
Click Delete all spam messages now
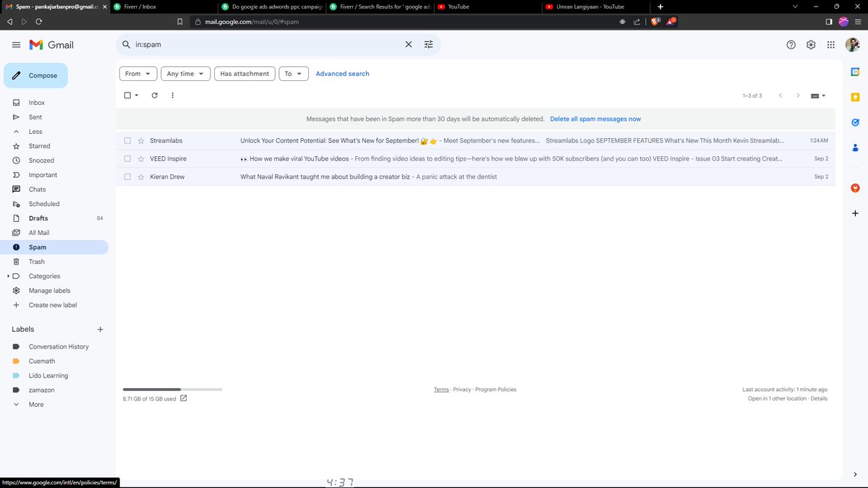pyautogui.click(x=595, y=119)
